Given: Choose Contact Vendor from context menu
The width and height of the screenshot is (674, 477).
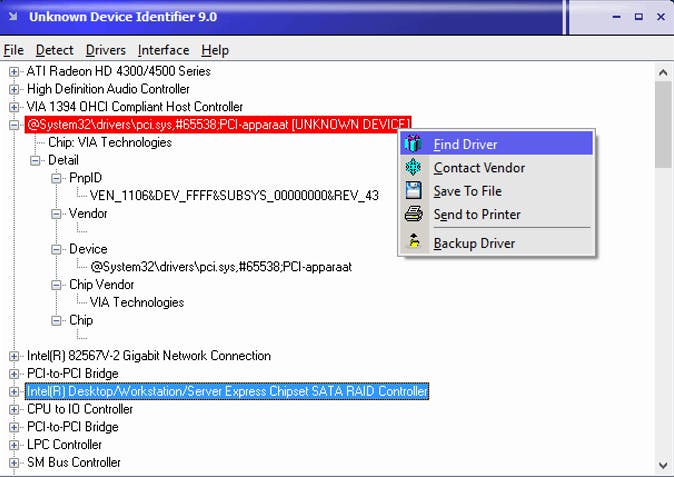Looking at the screenshot, I should click(x=496, y=167).
